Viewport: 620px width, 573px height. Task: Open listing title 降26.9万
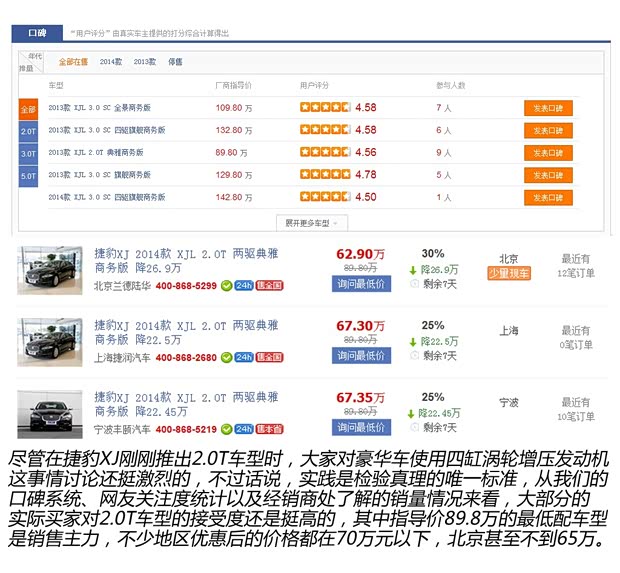click(x=186, y=261)
